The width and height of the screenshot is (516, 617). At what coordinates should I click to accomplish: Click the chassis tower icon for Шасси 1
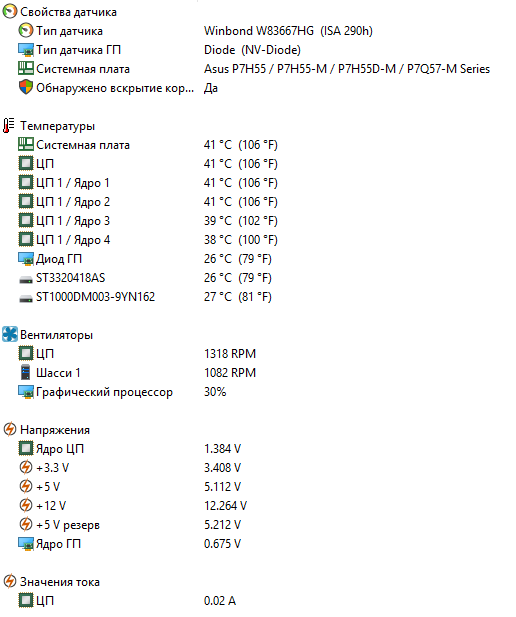point(26,372)
